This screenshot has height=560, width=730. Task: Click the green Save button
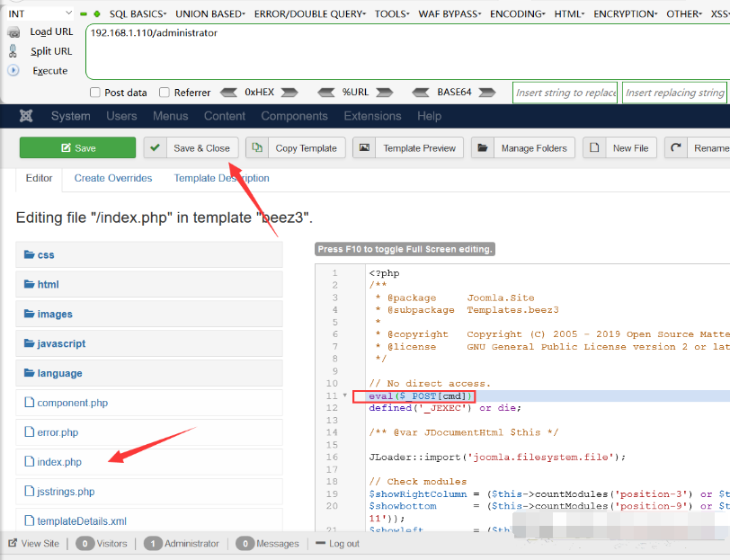pyautogui.click(x=77, y=147)
